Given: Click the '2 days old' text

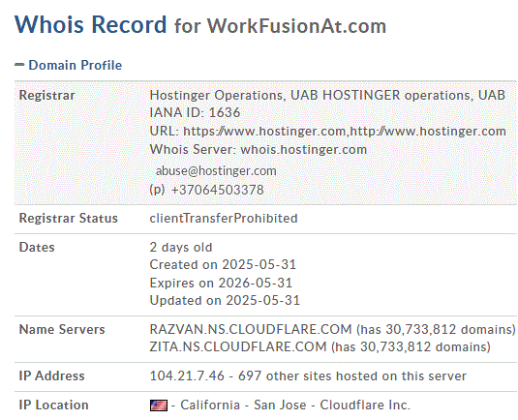Looking at the screenshot, I should point(181,248).
